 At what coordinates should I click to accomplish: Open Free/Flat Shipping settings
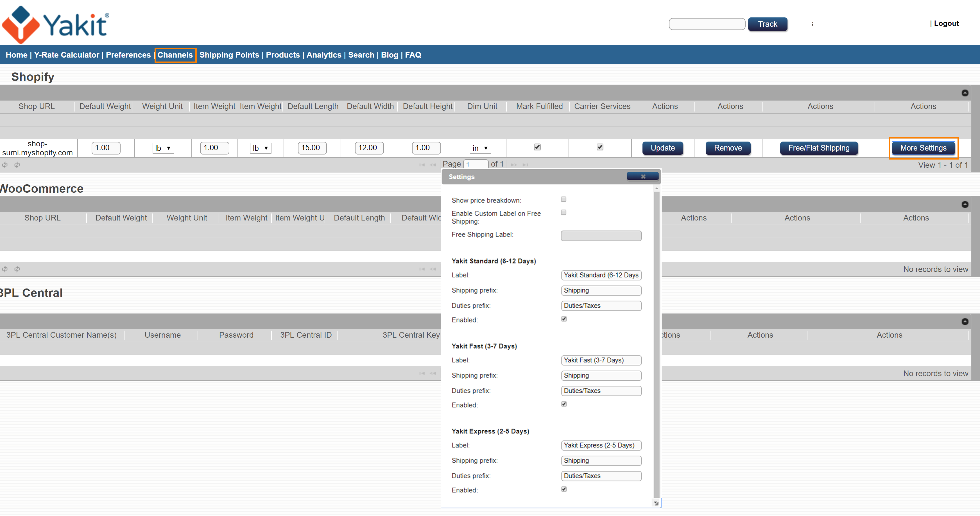point(819,148)
